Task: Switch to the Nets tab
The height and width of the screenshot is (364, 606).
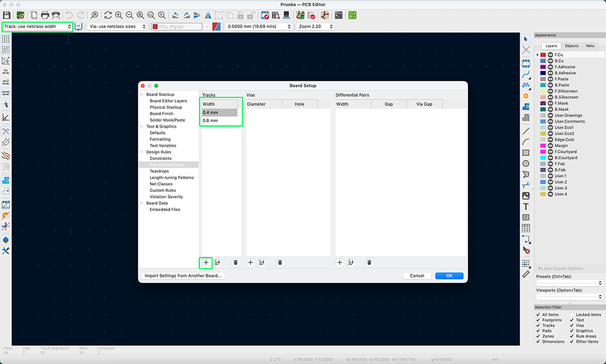Action: tap(590, 46)
